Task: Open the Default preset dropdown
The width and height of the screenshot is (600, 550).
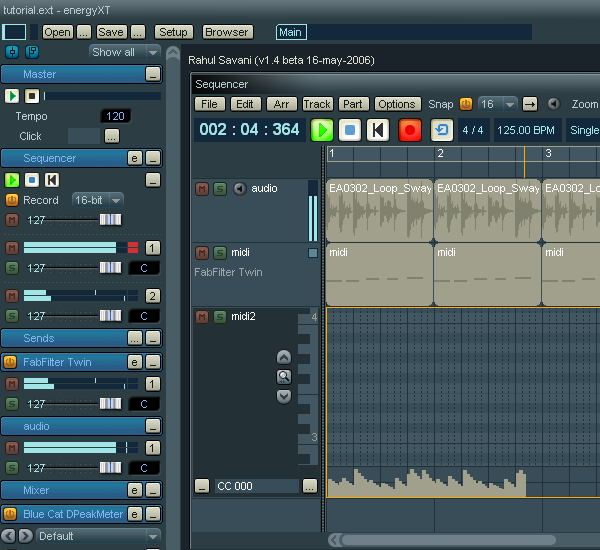Action: (x=98, y=536)
